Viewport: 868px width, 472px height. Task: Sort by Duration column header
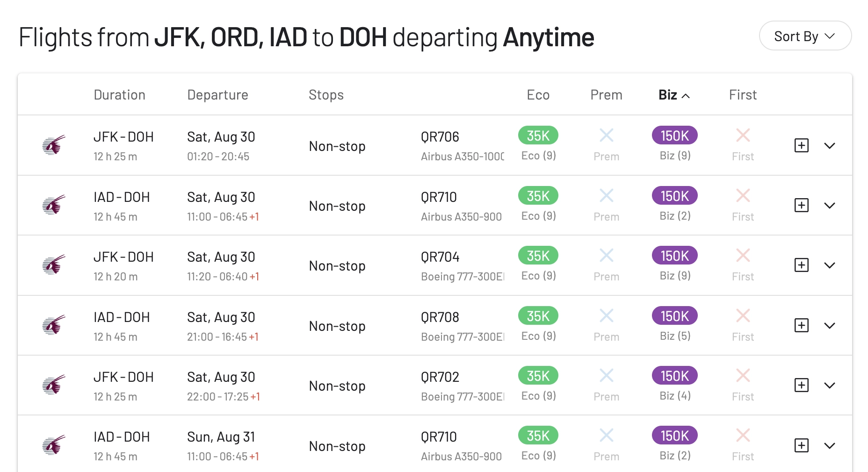[x=119, y=95]
